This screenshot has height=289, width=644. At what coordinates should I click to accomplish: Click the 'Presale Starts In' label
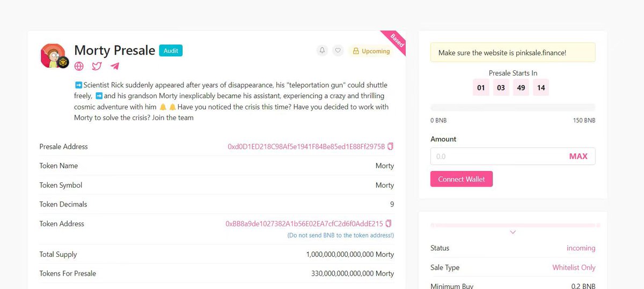513,73
